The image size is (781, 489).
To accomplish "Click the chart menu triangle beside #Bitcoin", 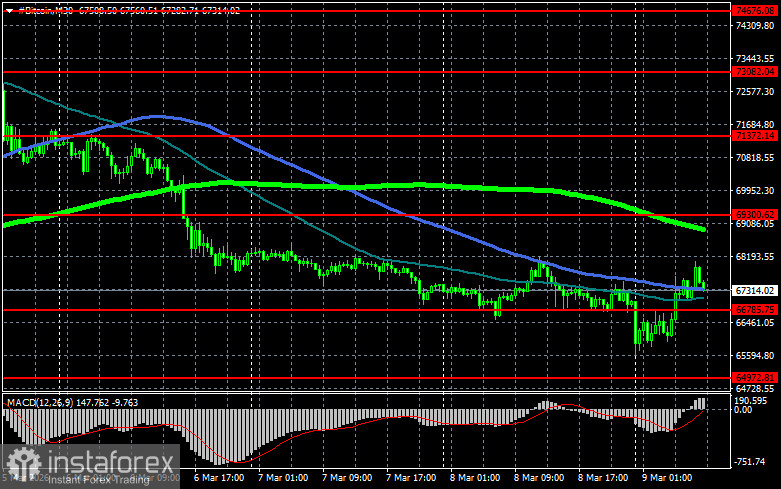I will coord(9,10).
